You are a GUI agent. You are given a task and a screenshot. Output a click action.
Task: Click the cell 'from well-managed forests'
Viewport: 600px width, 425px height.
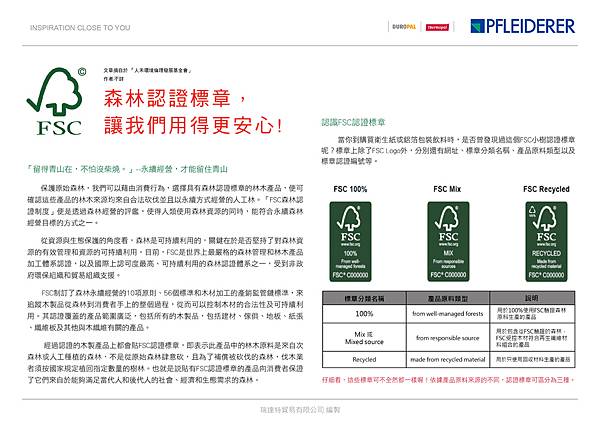(448, 314)
